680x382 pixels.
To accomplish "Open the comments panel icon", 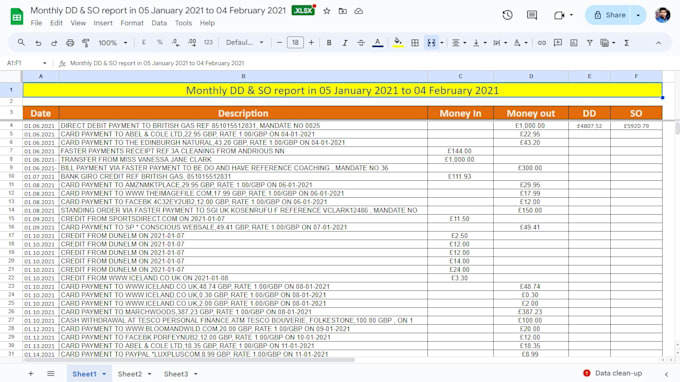I will [x=532, y=15].
